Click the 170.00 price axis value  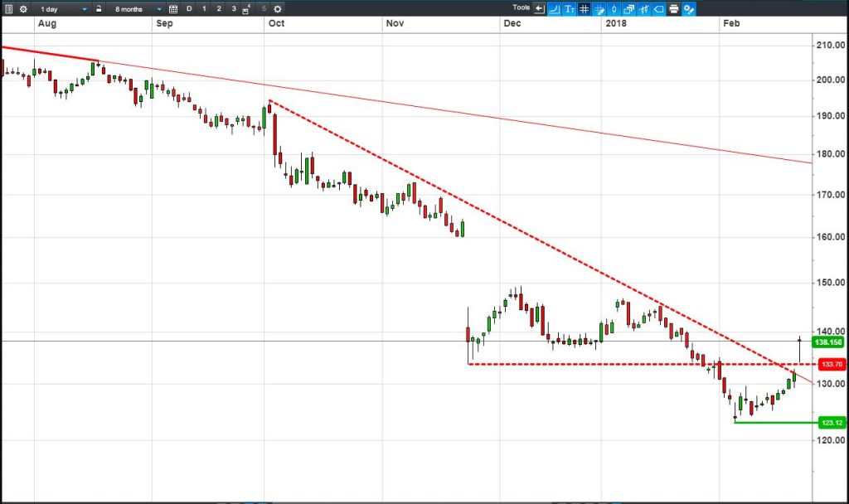click(x=831, y=194)
